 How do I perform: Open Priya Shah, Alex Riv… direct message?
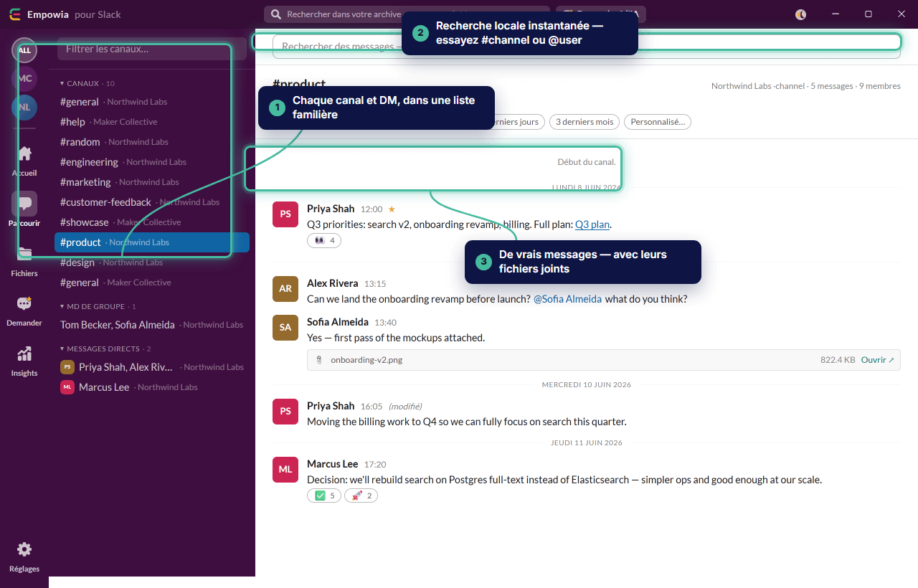coord(152,367)
